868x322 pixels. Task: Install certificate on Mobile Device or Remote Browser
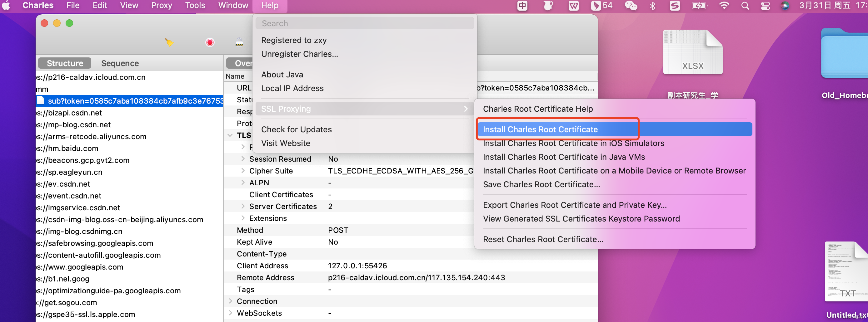tap(615, 171)
